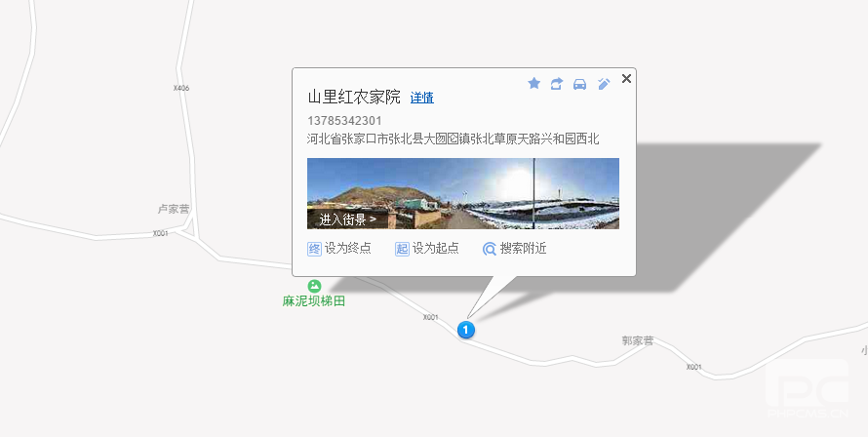Viewport: 868px width, 437px height.
Task: Click the star favorite icon in popup
Action: pos(533,84)
